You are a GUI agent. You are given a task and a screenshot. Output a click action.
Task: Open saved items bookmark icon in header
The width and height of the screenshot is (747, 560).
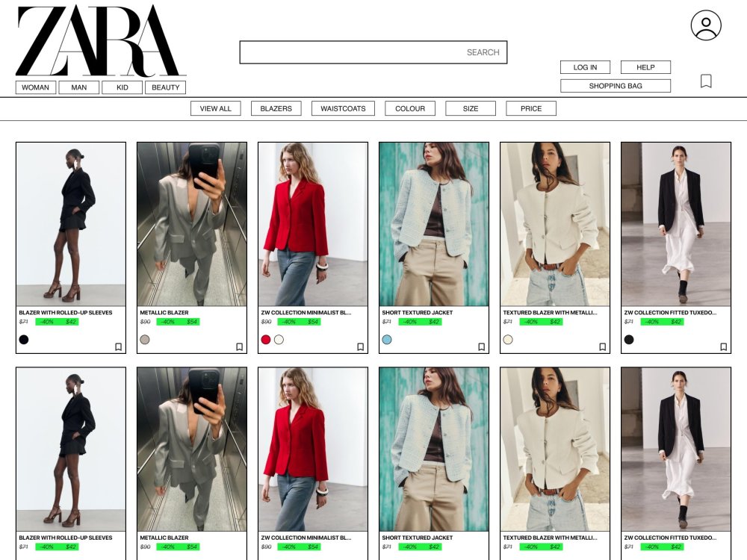(706, 81)
